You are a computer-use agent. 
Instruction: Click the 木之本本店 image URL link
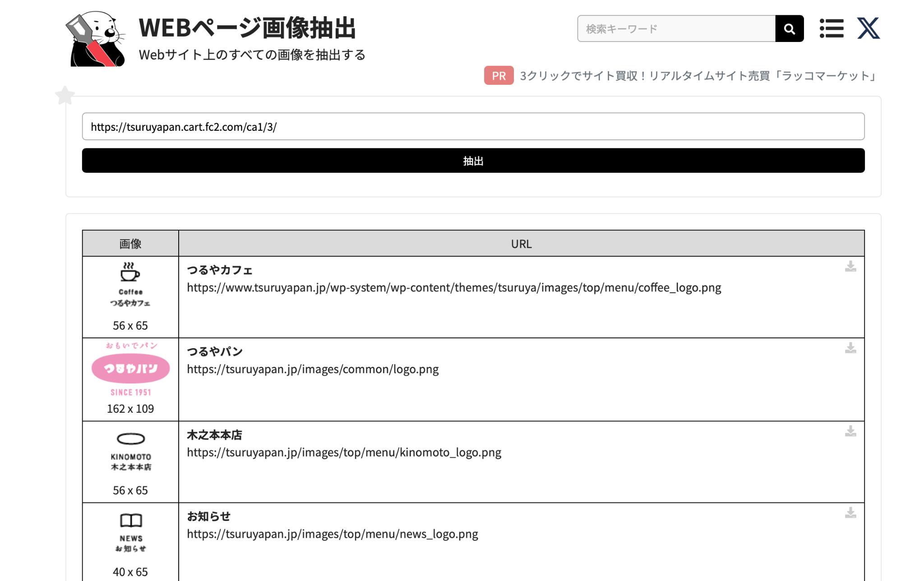coord(343,452)
